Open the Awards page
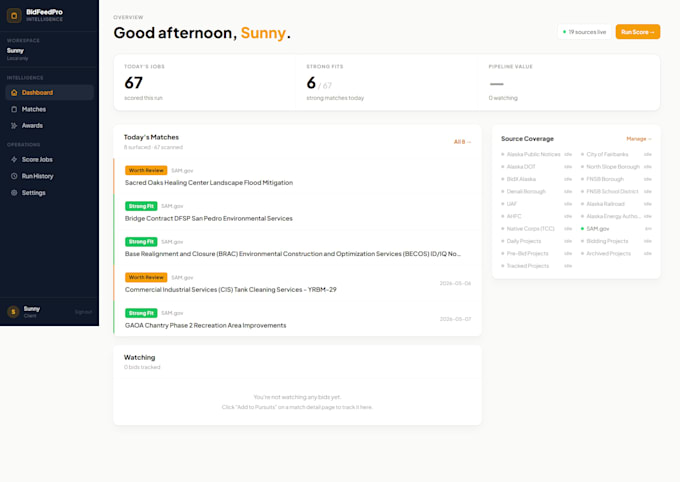 pos(49,126)
